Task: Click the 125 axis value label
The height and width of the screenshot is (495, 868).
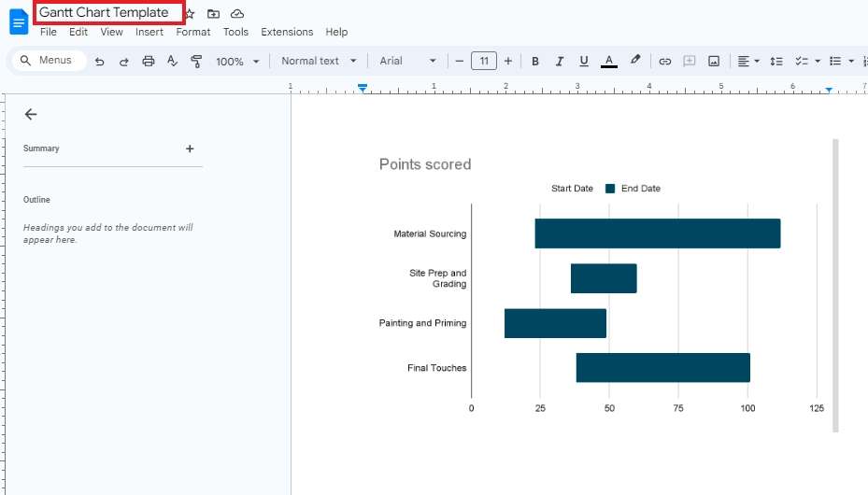Action: 817,408
